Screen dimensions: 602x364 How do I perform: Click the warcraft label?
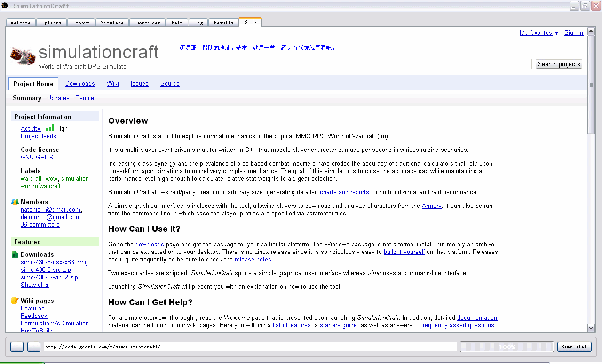pyautogui.click(x=31, y=178)
